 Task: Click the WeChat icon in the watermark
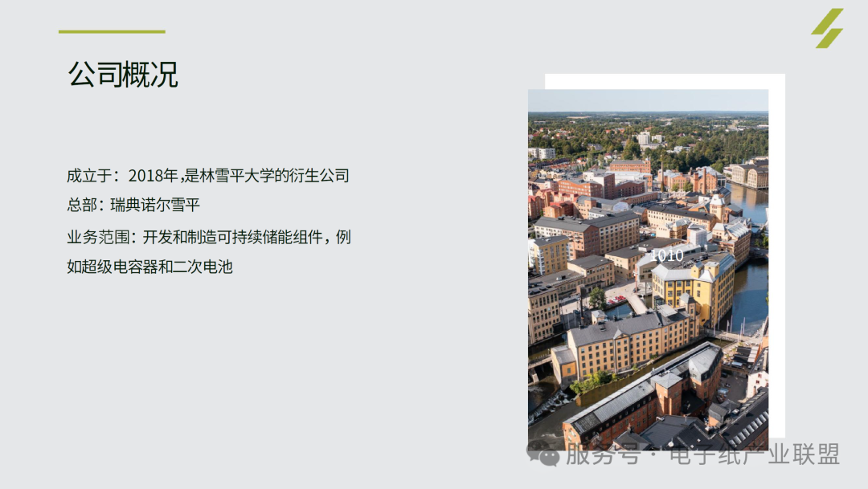coord(543,454)
